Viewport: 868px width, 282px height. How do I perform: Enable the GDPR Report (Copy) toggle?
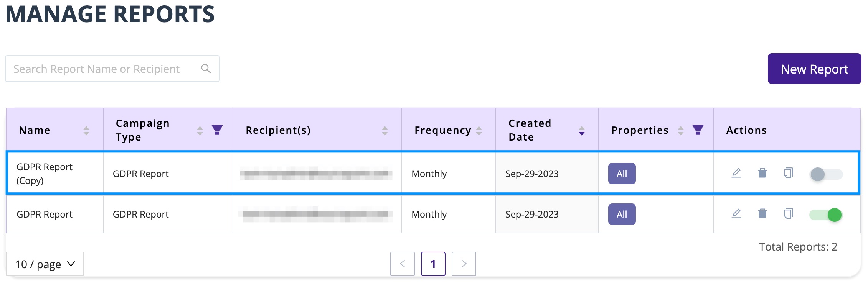(826, 174)
